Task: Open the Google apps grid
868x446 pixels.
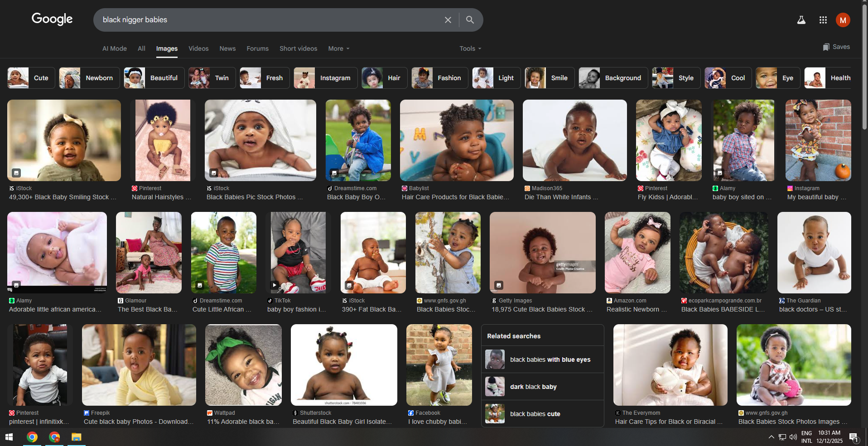Action: 823,20
